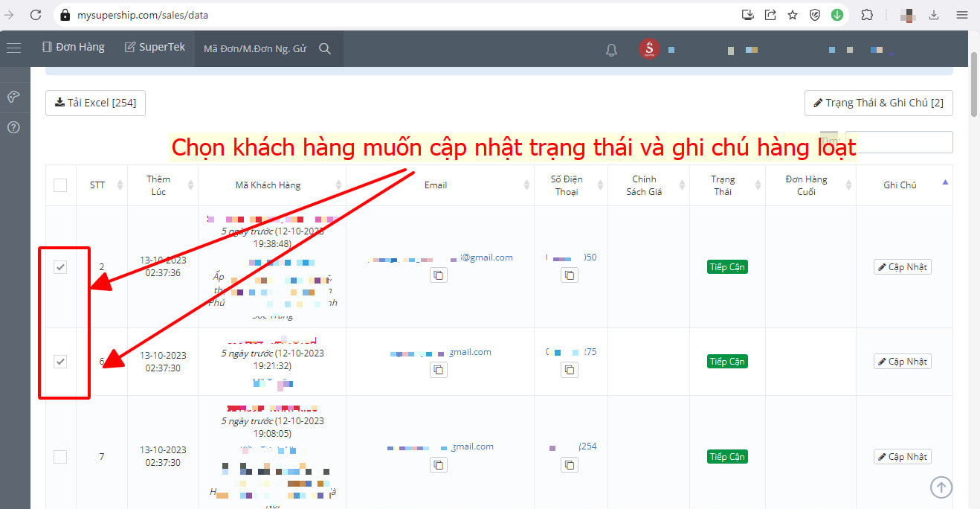
Task: Uncheck the checkbox for row STT 2
Action: [60, 267]
